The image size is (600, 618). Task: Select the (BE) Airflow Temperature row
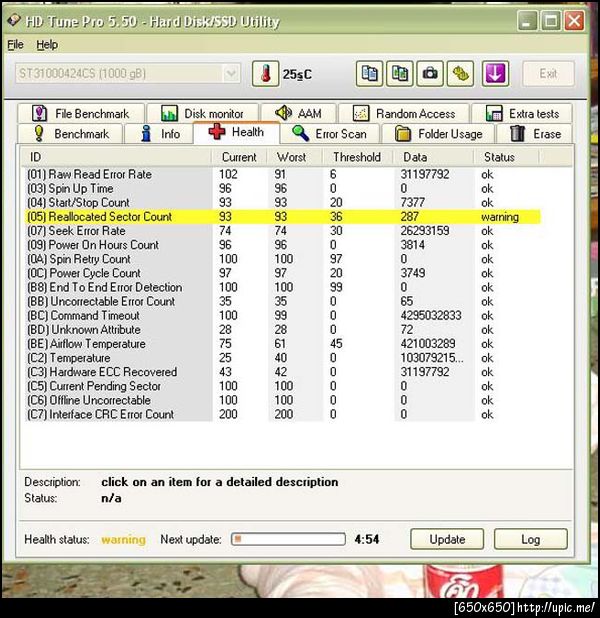[282, 344]
